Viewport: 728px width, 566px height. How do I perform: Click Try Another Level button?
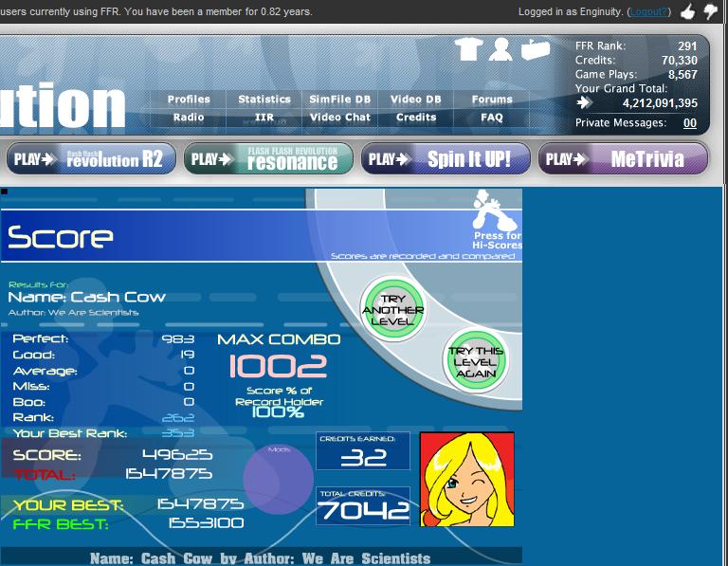[392, 309]
